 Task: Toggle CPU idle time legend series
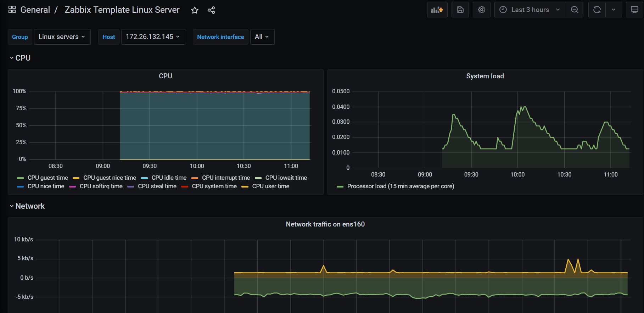coord(169,178)
